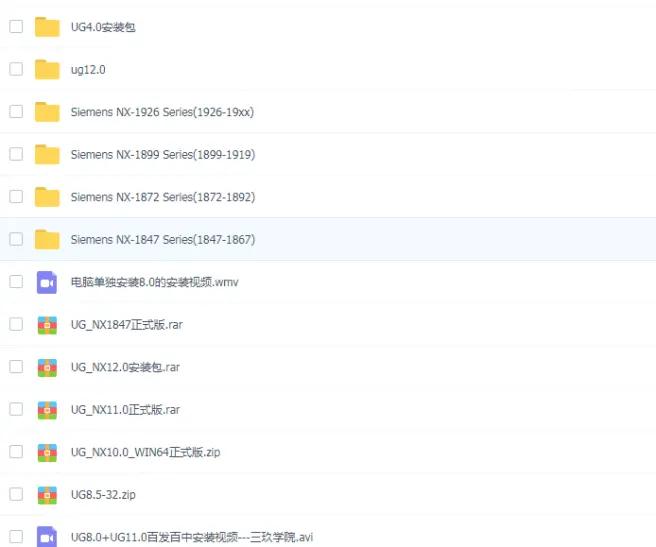The height and width of the screenshot is (547, 656).
Task: Select file name 电脑单独安装8.0的安装视频.wmv
Action: (x=154, y=282)
